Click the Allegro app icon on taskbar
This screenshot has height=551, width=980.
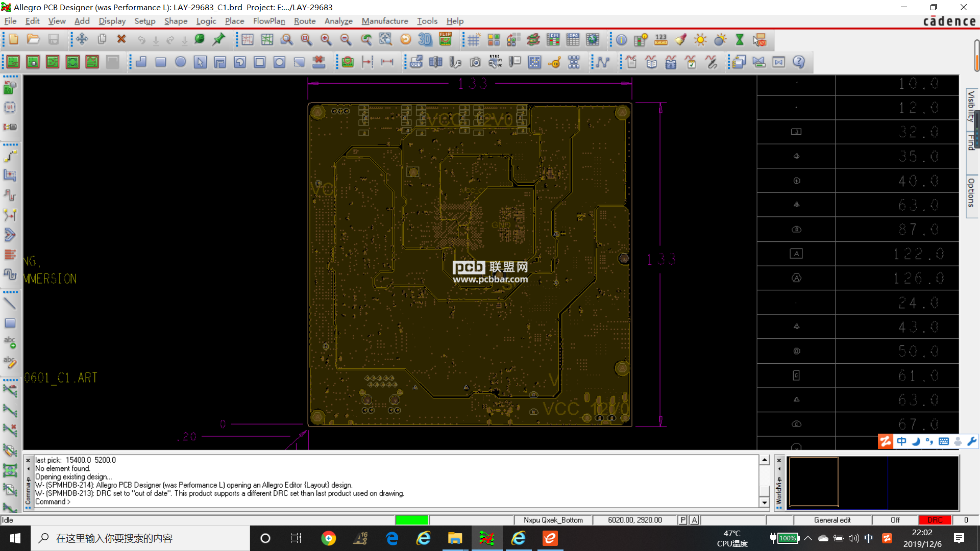487,538
